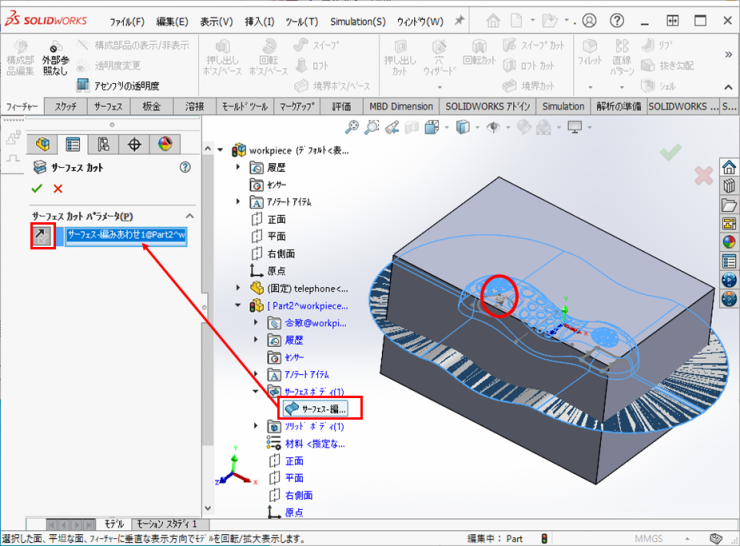Collapse the workpiece root tree node
Screen dimensions: 740x546
pyautogui.click(x=221, y=150)
